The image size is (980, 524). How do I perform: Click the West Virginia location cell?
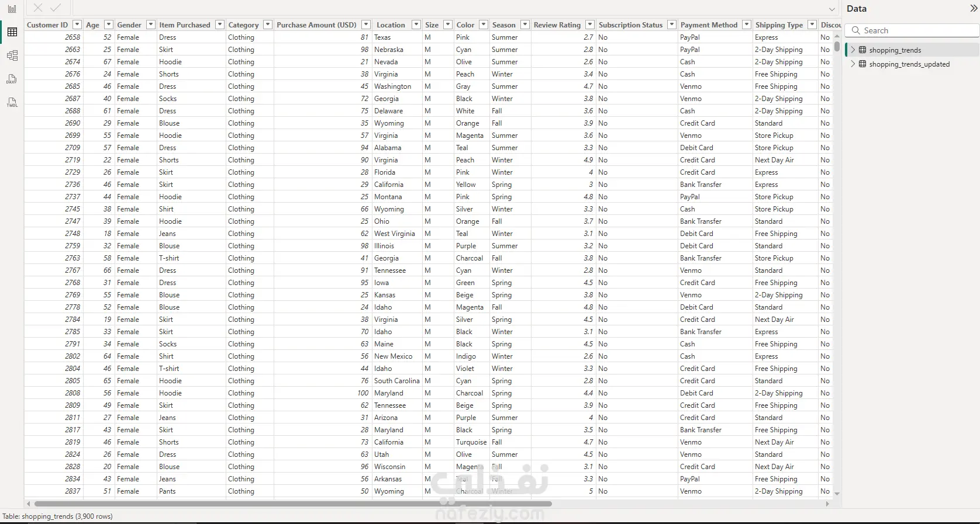(396, 233)
